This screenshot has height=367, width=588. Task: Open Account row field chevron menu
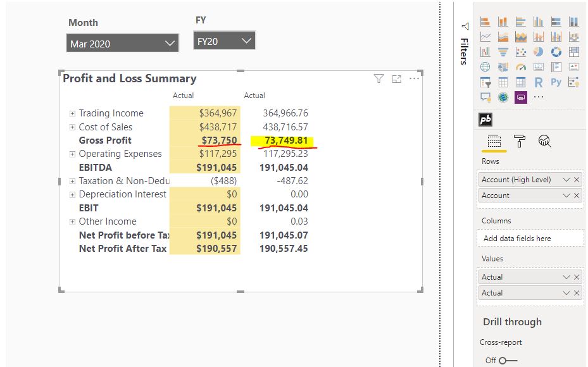(566, 196)
